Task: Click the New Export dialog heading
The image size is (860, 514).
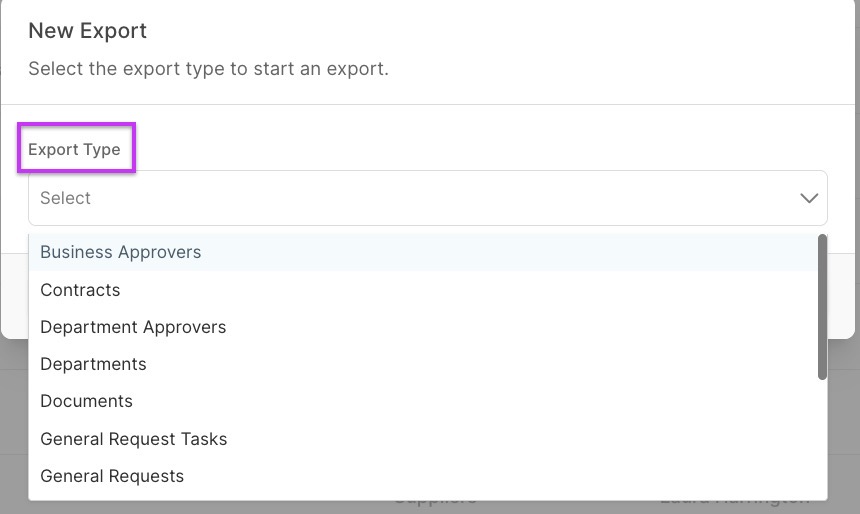Action: point(87,31)
